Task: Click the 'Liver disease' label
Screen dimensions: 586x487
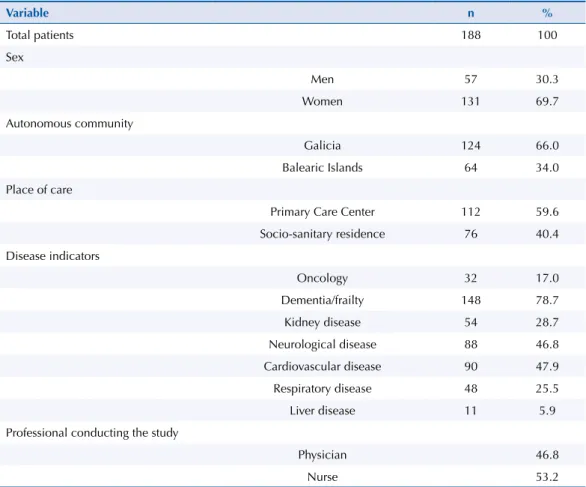Action: [322, 411]
